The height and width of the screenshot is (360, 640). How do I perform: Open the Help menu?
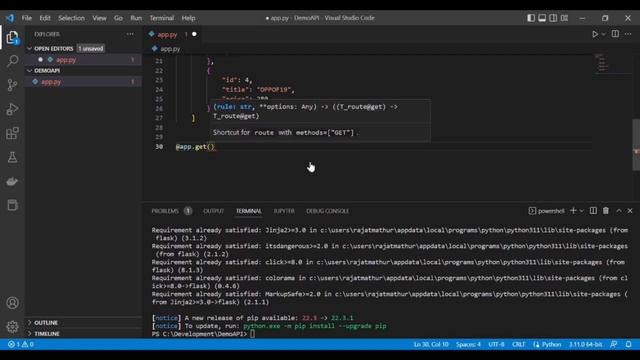coord(188,18)
